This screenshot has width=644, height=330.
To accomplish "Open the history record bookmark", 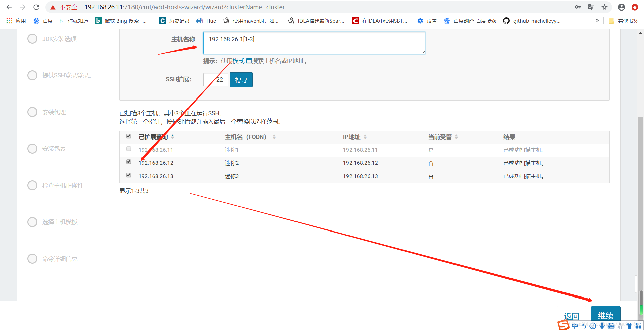I will [x=174, y=21].
